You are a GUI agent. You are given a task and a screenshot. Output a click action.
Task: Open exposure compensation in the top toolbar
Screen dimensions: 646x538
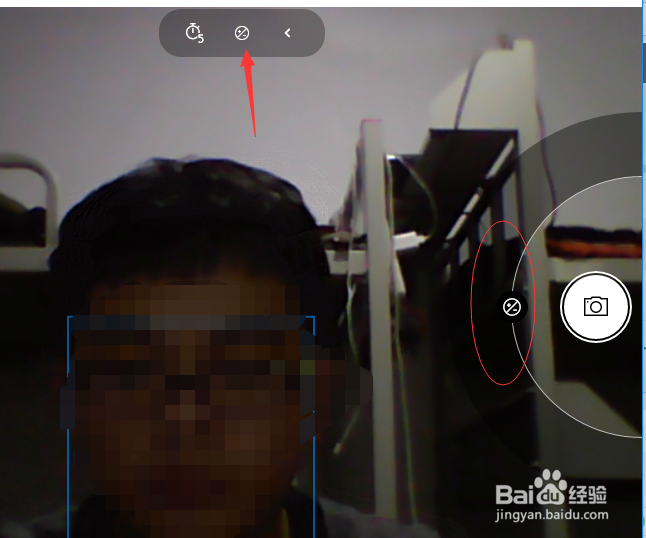(x=242, y=33)
